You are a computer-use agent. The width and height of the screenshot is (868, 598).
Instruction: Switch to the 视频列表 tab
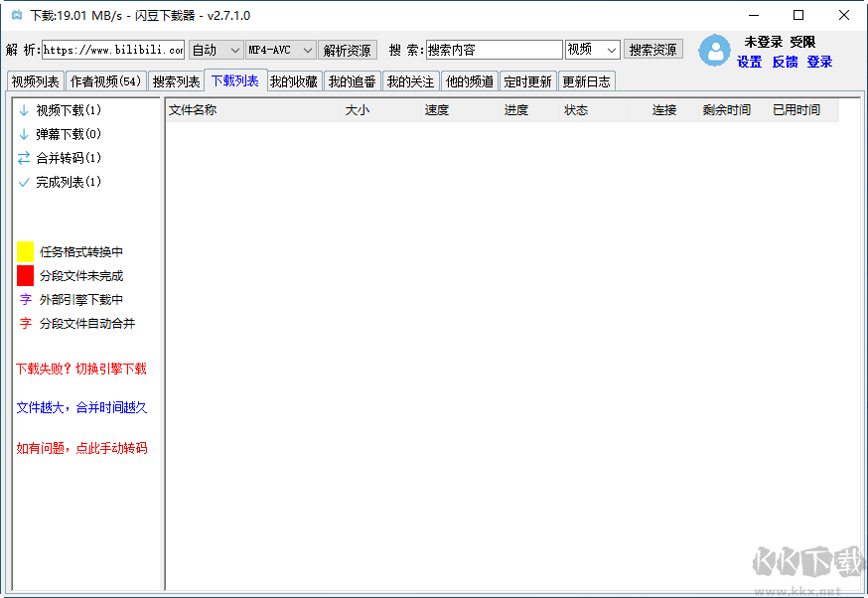coord(36,81)
